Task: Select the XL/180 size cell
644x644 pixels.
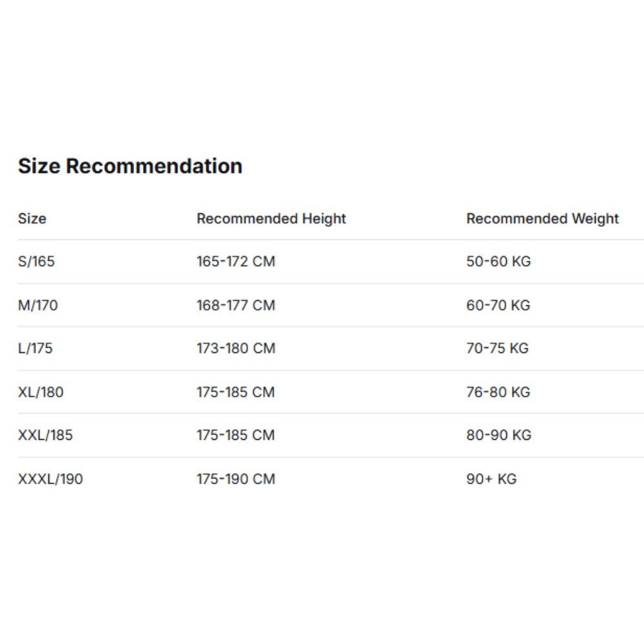Action: point(41,392)
